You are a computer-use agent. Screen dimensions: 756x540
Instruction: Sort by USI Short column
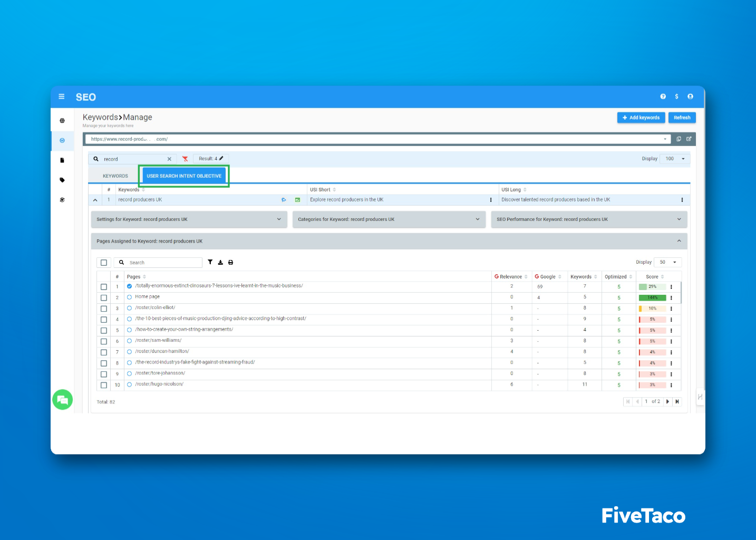[x=323, y=190]
